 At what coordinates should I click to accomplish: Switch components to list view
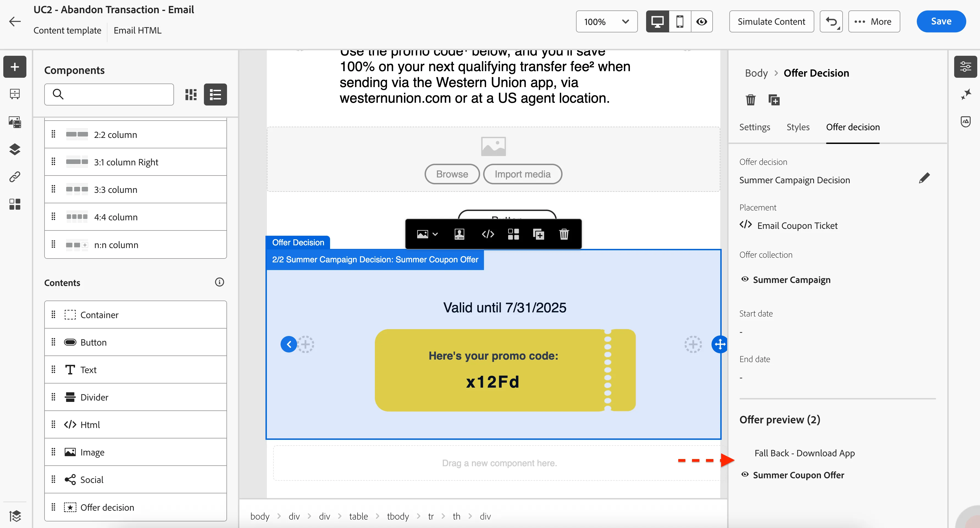(x=215, y=94)
